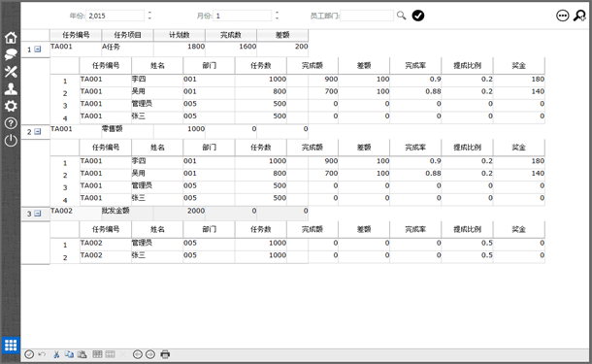Select 张三 in the TA002 sub-table
Viewport: 592px width, 364px height.
coord(157,257)
